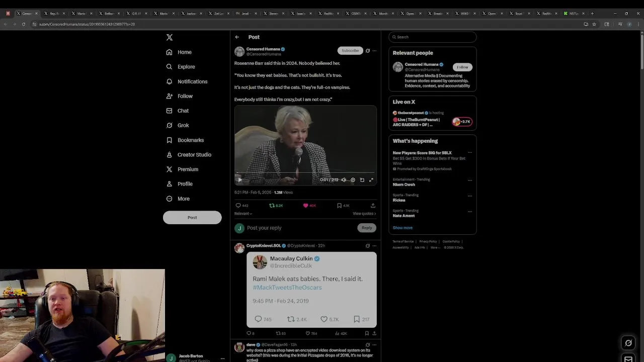This screenshot has height=362, width=644.
Task: Click Show more in What's happening
Action: coord(403,228)
